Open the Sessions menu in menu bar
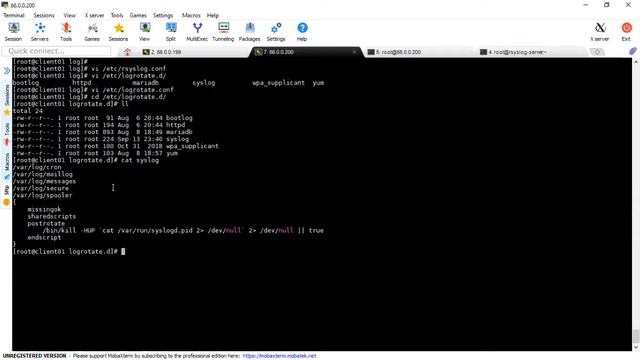640x360 pixels. tap(44, 15)
